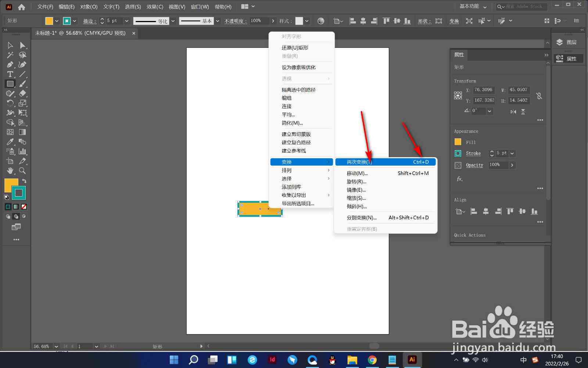
Task: Open the zoom level dropdown in status bar
Action: pyautogui.click(x=56, y=346)
